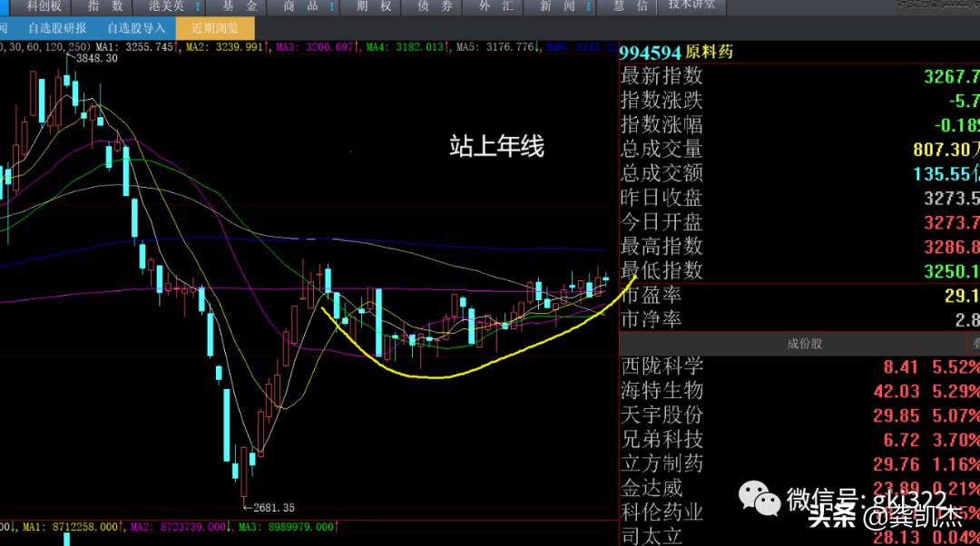
Task: Click the 最新指数 row label
Action: point(661,76)
